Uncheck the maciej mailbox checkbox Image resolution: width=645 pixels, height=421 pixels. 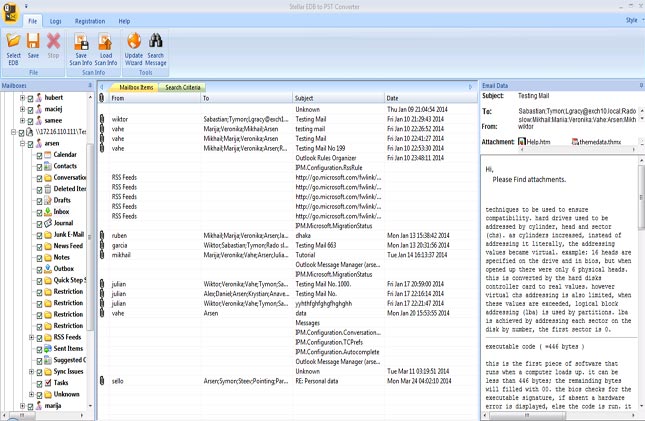pos(30,110)
